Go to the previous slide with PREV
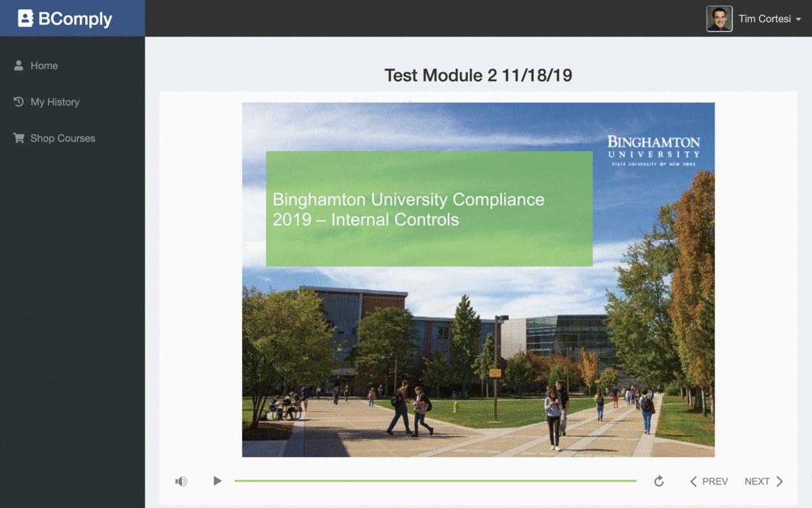812x508 pixels. tap(708, 482)
